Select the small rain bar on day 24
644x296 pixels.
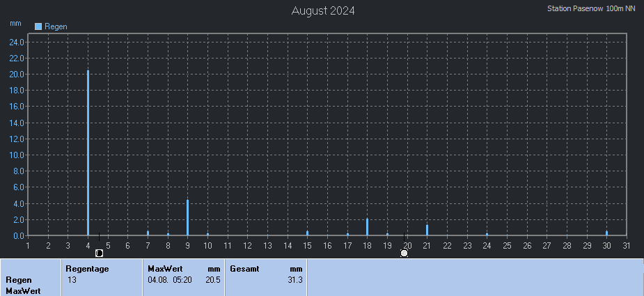pos(487,234)
